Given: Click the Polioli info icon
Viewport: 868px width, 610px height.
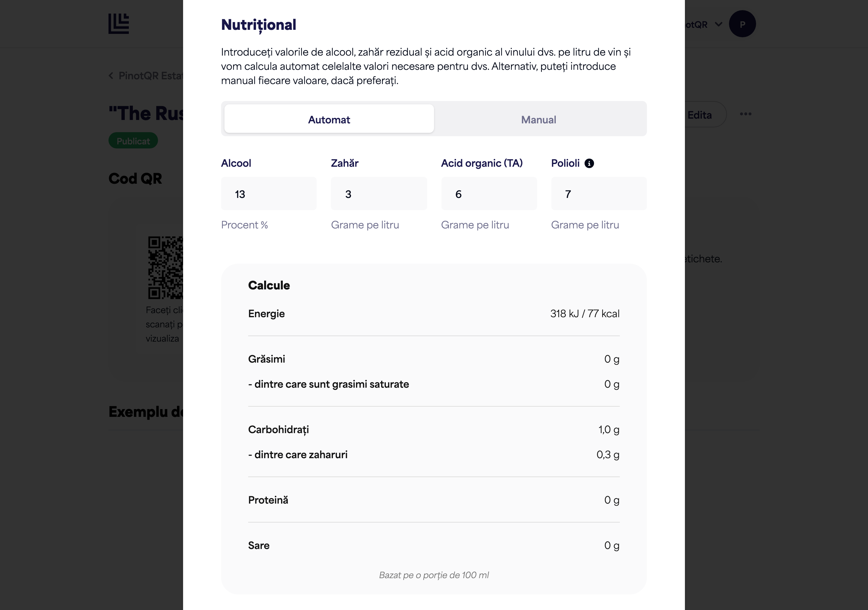Looking at the screenshot, I should tap(589, 163).
